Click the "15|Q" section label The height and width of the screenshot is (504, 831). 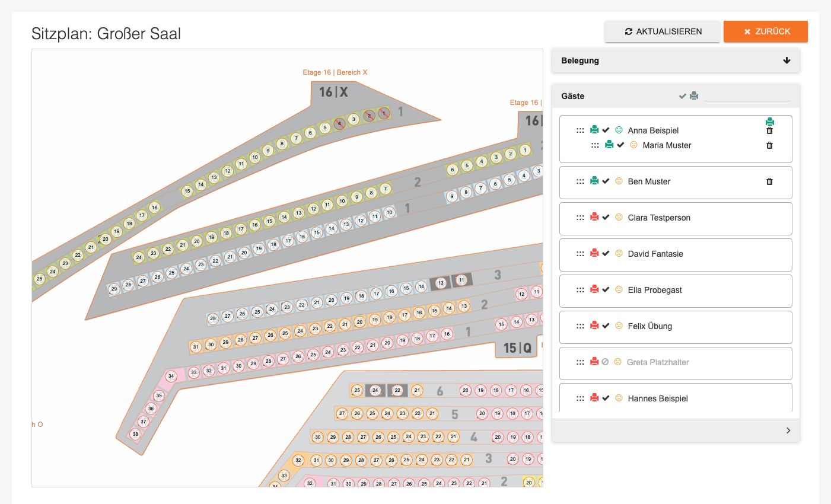pyautogui.click(x=518, y=348)
